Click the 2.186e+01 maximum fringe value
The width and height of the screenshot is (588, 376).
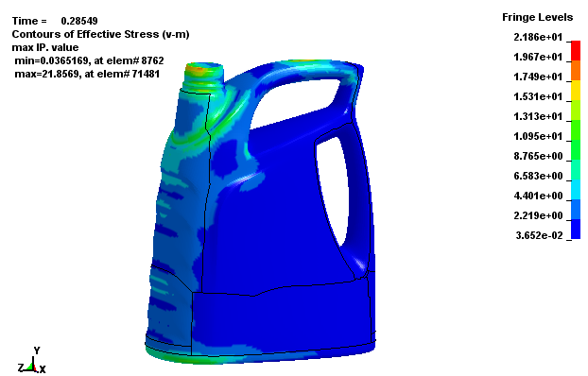538,37
